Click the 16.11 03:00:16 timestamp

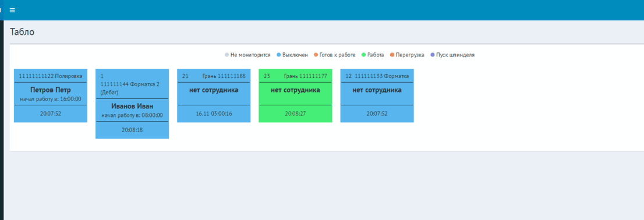click(214, 113)
